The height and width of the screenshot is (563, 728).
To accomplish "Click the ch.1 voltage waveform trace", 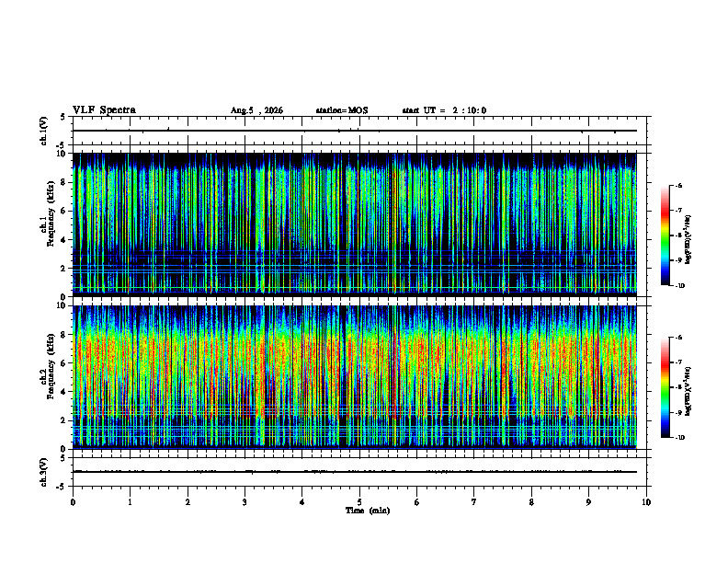I will [355, 131].
